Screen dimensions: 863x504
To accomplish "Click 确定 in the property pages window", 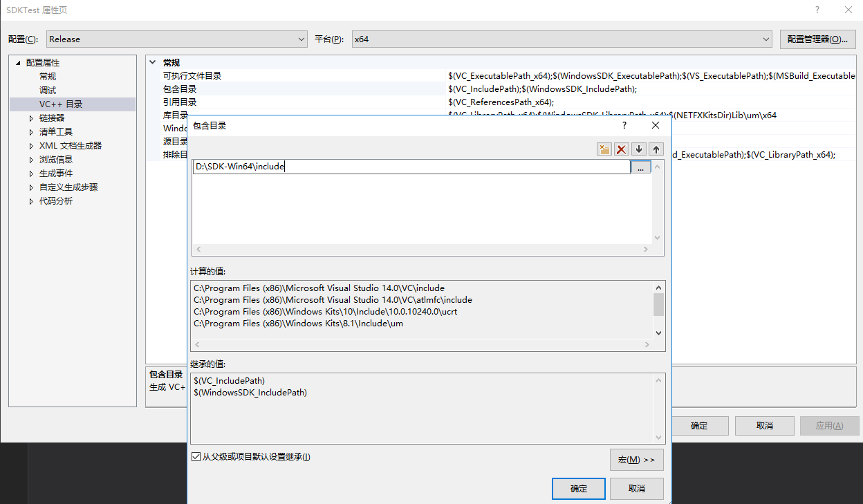I will (x=699, y=426).
